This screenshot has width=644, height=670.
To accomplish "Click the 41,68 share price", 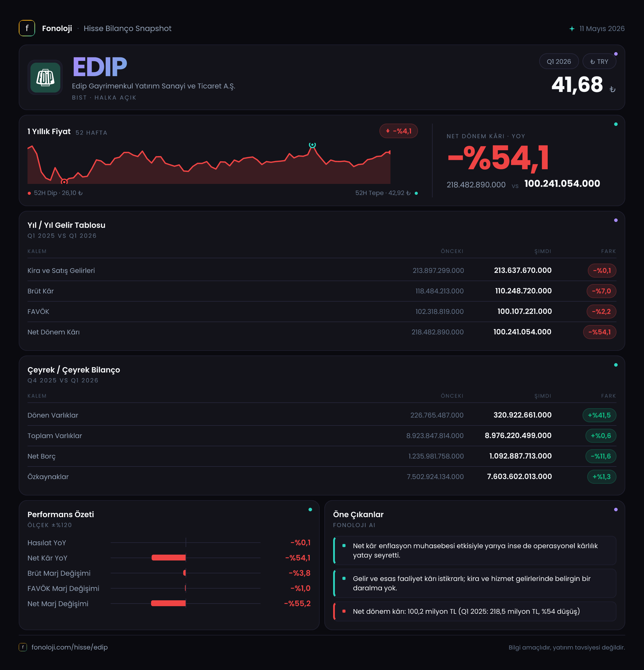I will point(577,84).
